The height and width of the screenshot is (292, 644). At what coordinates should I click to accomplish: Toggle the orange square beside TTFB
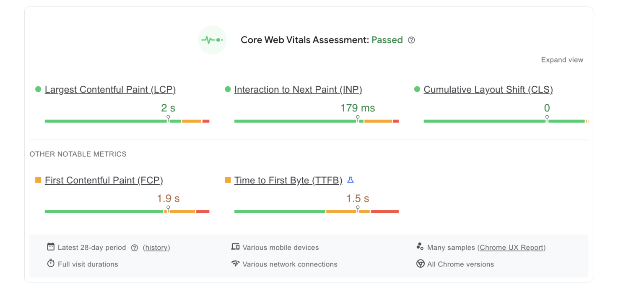tap(227, 179)
